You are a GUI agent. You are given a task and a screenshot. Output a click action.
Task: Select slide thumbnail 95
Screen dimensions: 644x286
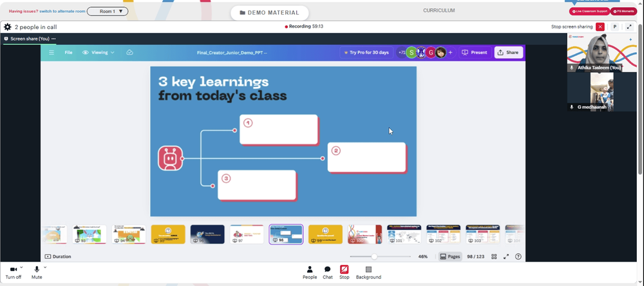coord(168,234)
